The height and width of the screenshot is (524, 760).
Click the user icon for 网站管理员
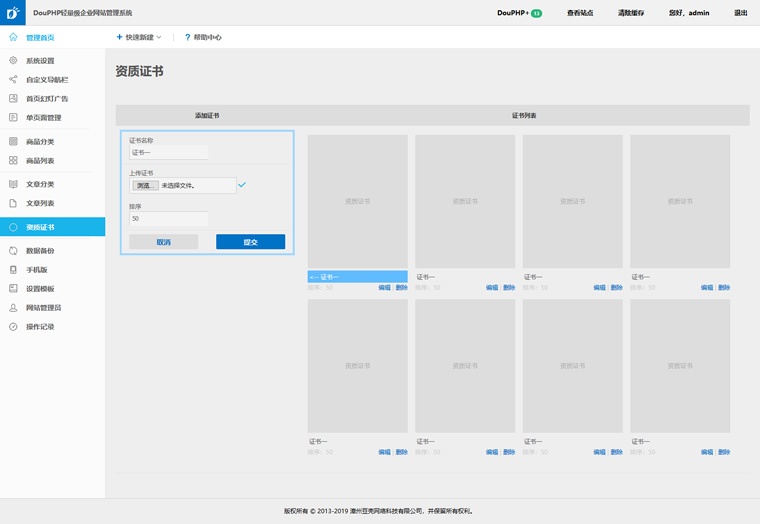(13, 308)
